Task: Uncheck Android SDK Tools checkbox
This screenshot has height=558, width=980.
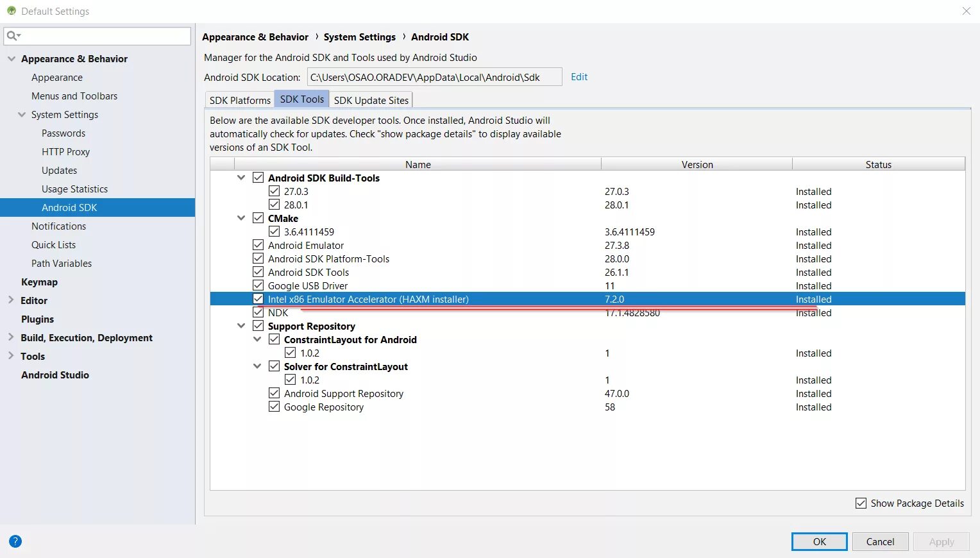Action: click(258, 272)
